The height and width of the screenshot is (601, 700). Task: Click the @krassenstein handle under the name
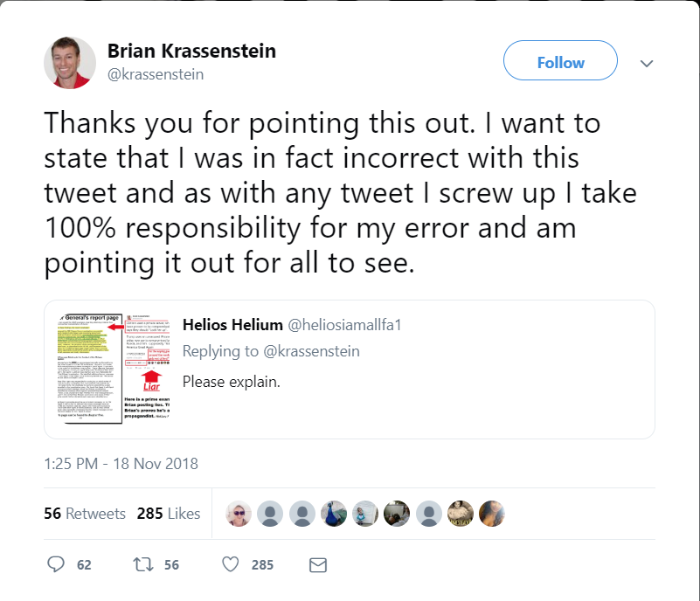[156, 74]
